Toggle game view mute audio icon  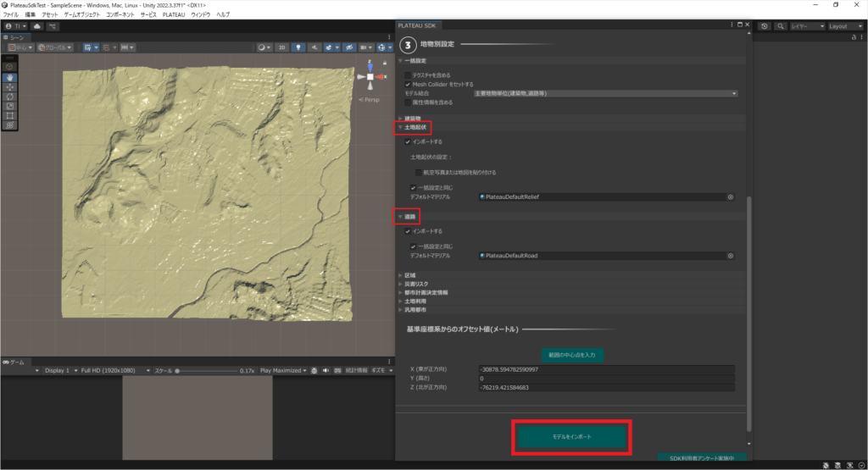(x=325, y=370)
